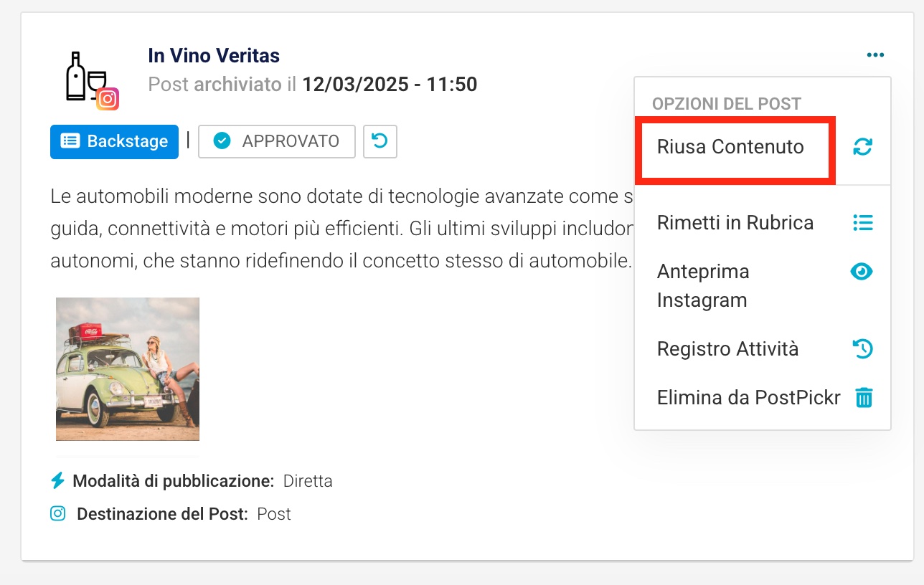Click the APPROVATO status button
Image resolution: width=924 pixels, height=585 pixels.
pos(277,141)
